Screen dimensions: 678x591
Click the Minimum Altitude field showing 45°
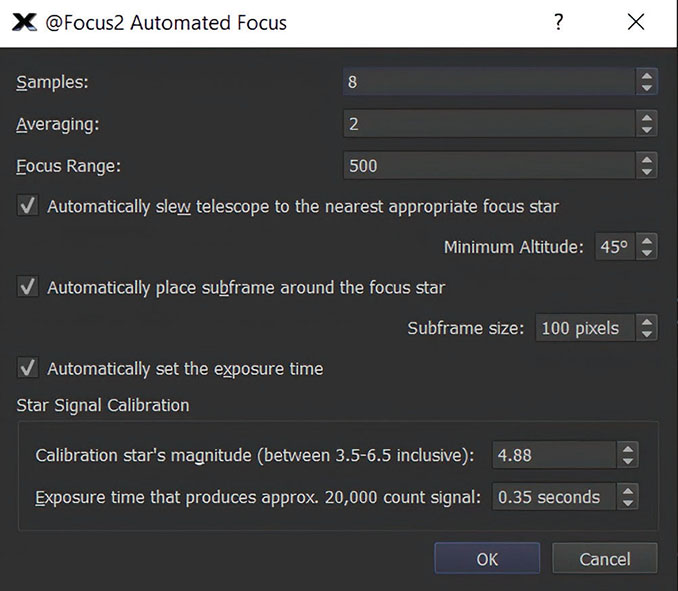click(x=615, y=247)
